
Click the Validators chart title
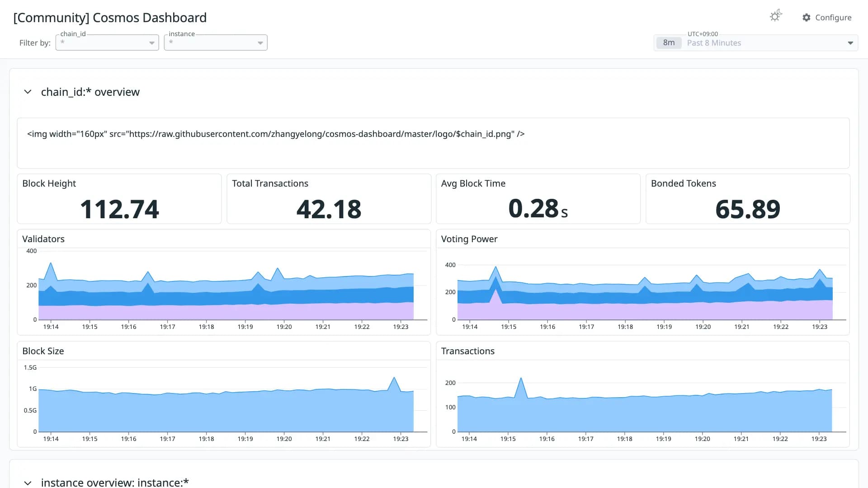43,239
